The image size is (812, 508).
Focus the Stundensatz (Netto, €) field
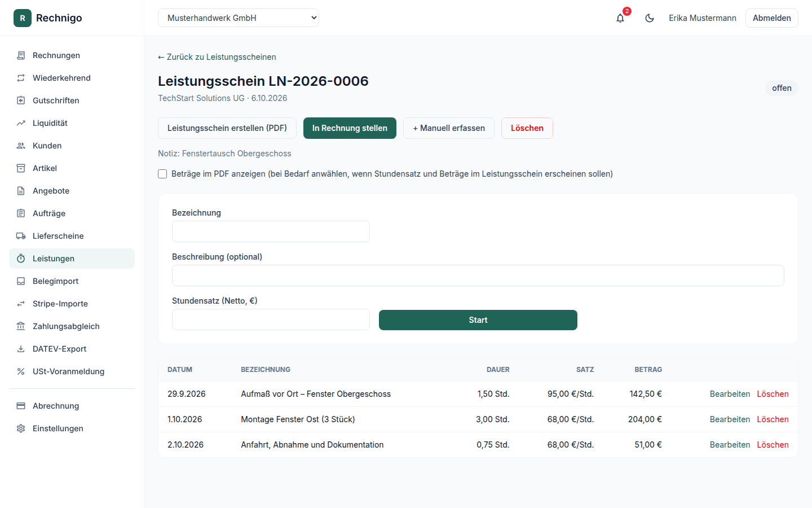click(271, 319)
